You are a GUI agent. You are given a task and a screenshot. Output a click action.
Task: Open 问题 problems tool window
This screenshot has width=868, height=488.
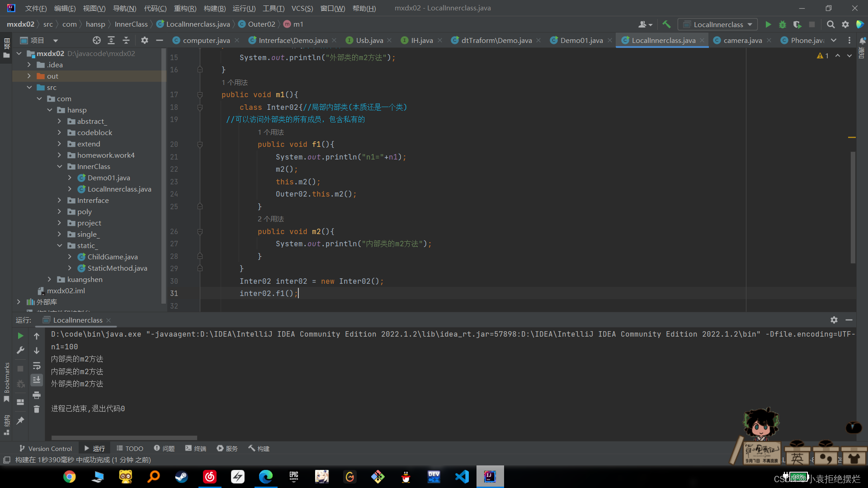[x=164, y=448]
